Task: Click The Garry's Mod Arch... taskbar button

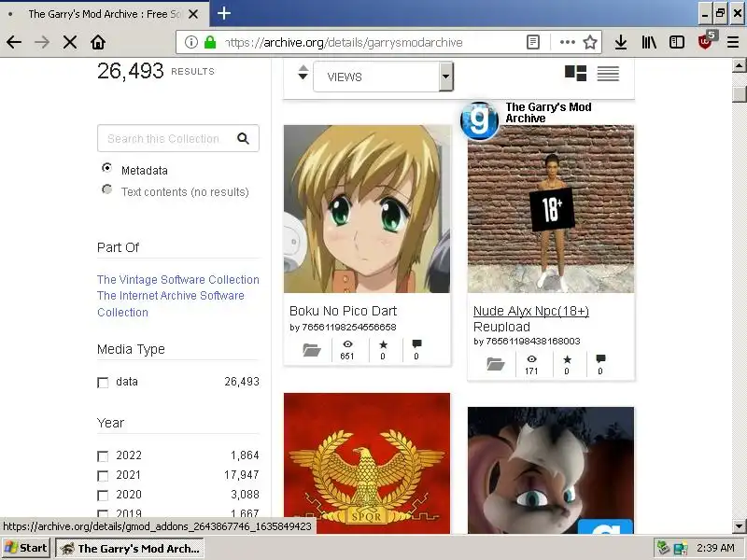Action: coord(130,548)
